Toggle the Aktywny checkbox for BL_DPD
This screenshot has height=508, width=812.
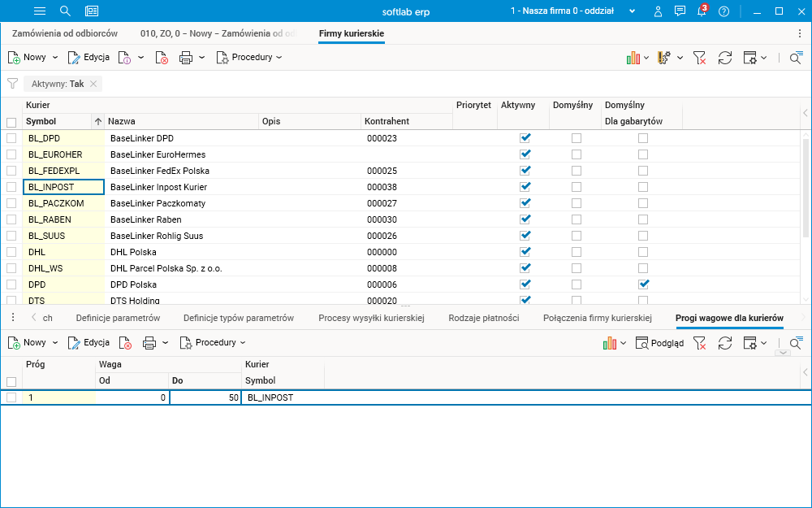point(525,138)
